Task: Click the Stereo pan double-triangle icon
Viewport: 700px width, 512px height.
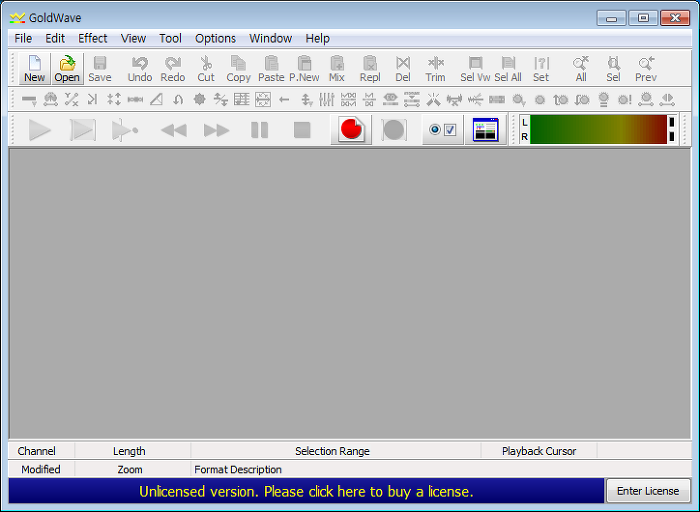Action: pyautogui.click(x=667, y=99)
